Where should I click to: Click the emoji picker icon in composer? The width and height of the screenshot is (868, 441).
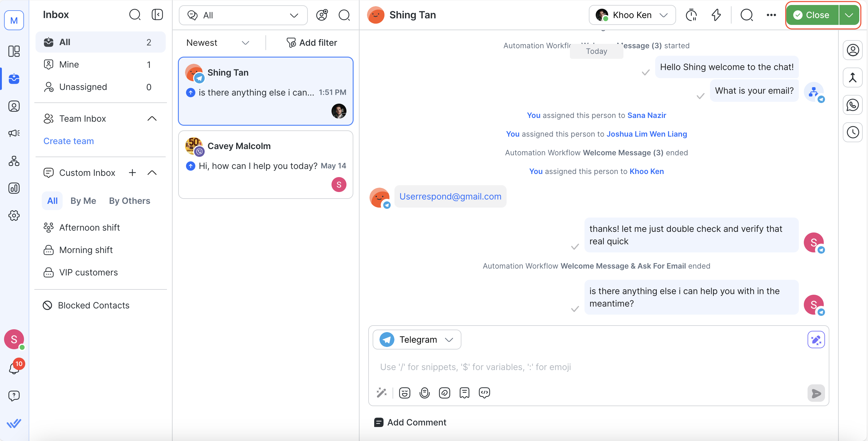point(404,393)
